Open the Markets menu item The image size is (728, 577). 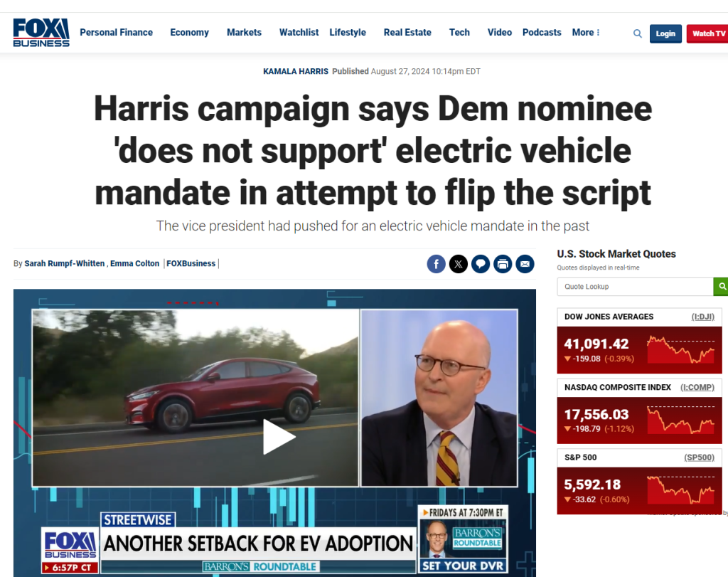point(245,33)
